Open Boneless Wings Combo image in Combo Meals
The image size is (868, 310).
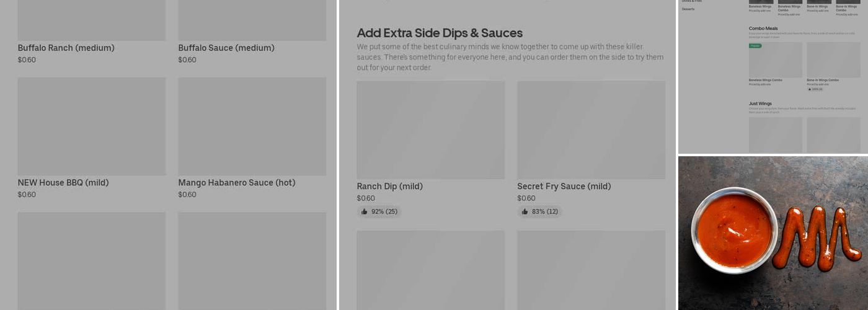775,60
